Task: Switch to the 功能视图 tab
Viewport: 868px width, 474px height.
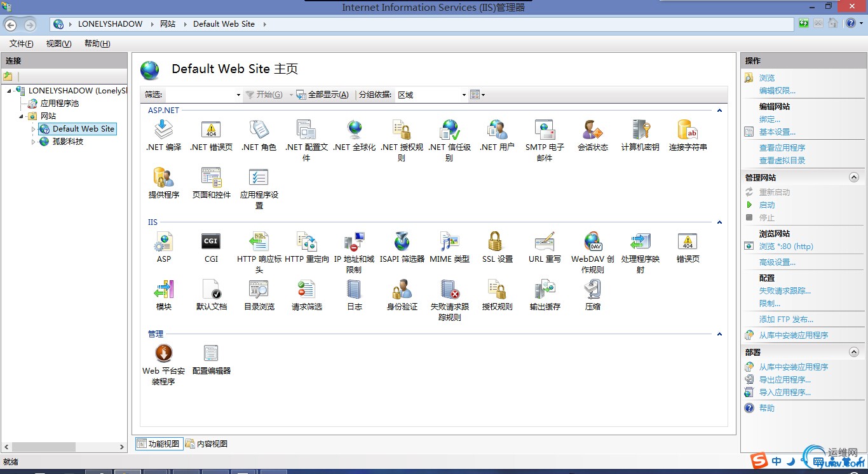Action: [159, 444]
